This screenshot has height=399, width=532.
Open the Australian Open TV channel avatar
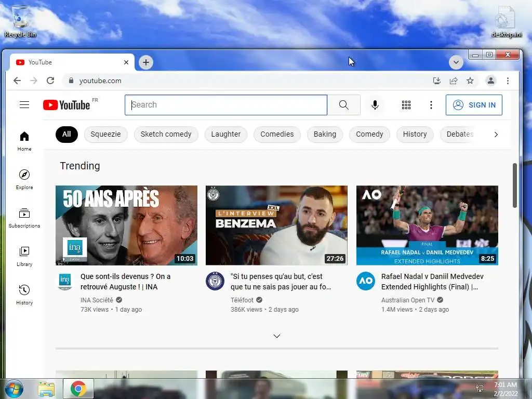pyautogui.click(x=365, y=281)
